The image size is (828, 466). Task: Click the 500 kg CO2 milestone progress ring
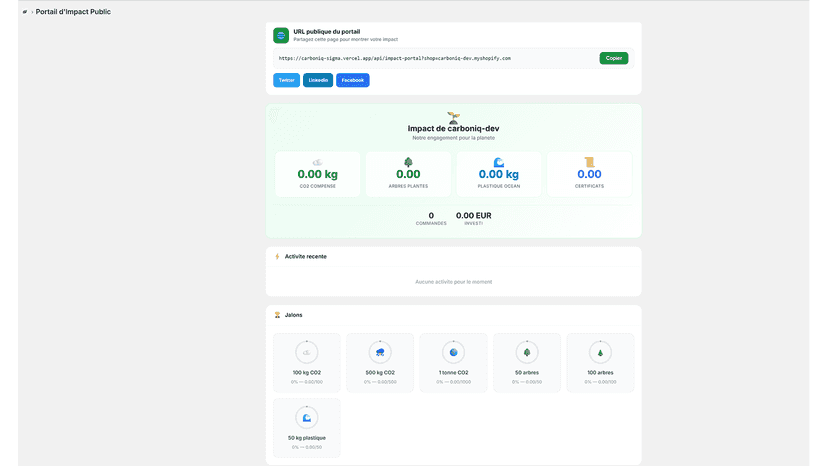[380, 352]
